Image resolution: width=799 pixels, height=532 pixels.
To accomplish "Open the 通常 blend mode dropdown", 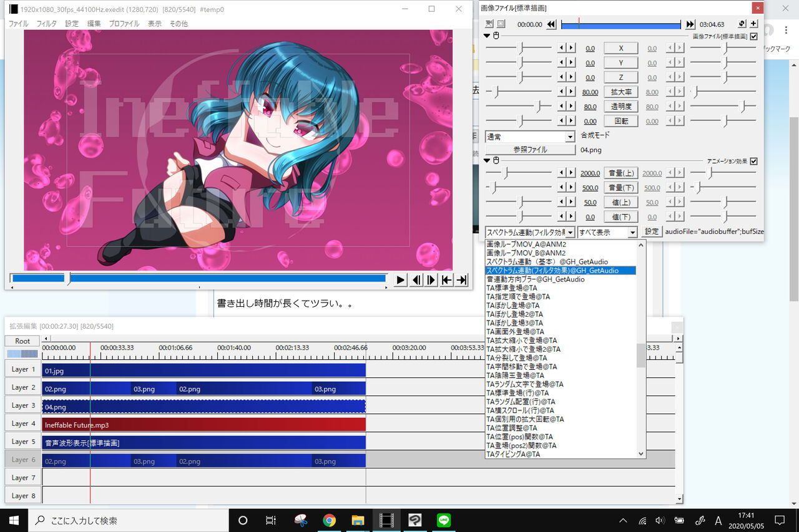I will point(530,137).
